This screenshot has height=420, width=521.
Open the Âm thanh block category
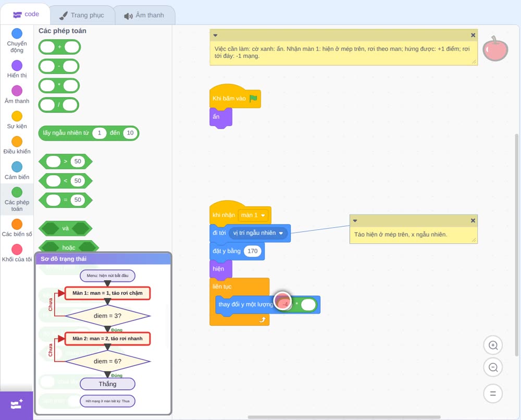pyautogui.click(x=17, y=94)
